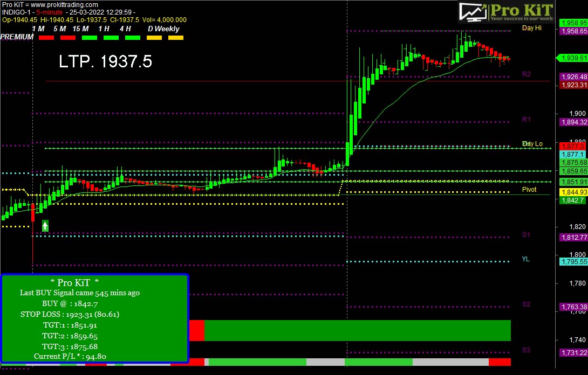Viewport: 588px width, 375px height.
Task: Click the green 4 H trend indicator bar
Action: 133,38
